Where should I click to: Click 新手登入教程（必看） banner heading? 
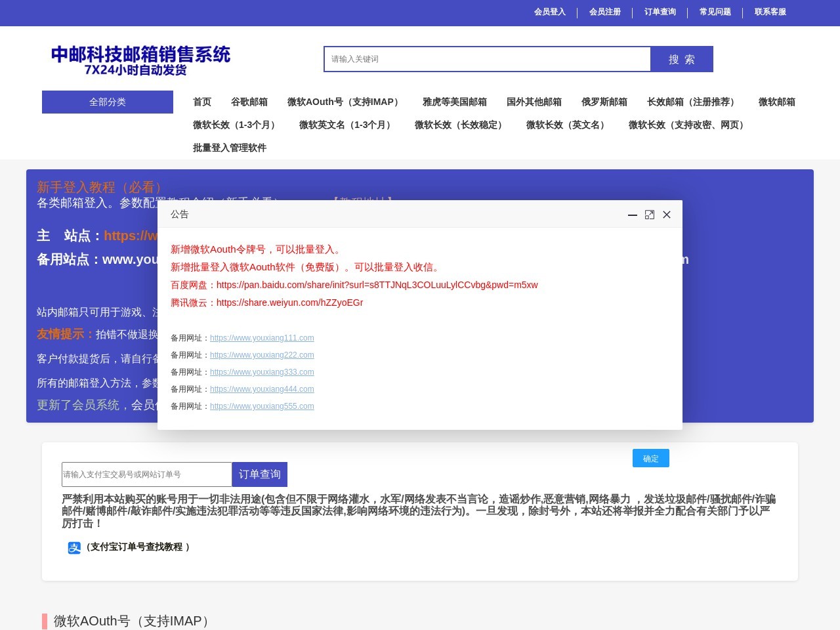[102, 187]
